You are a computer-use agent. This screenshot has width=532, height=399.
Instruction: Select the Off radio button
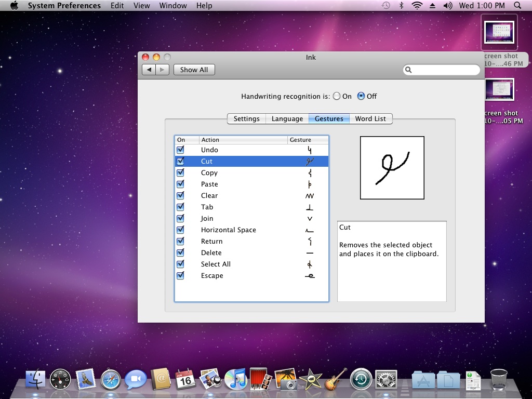click(361, 96)
